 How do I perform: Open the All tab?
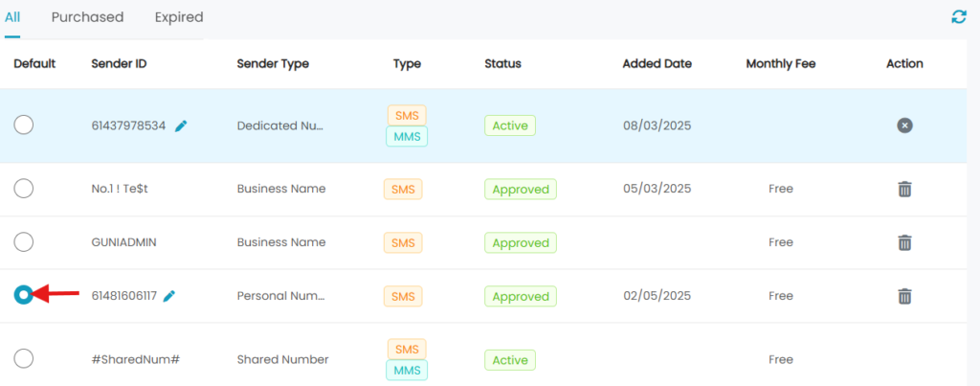(x=12, y=17)
